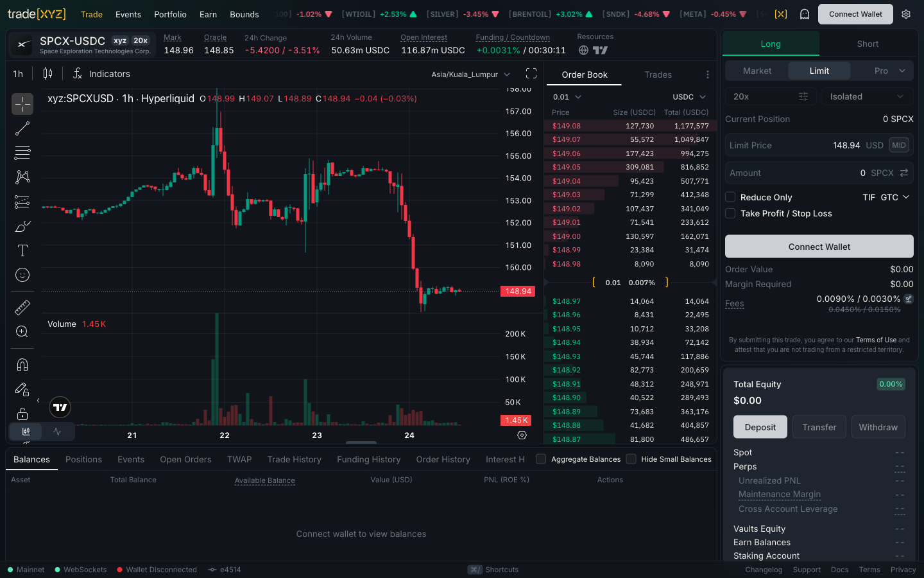Change order book USDC denomination
This screenshot has width=924, height=578.
click(689, 97)
